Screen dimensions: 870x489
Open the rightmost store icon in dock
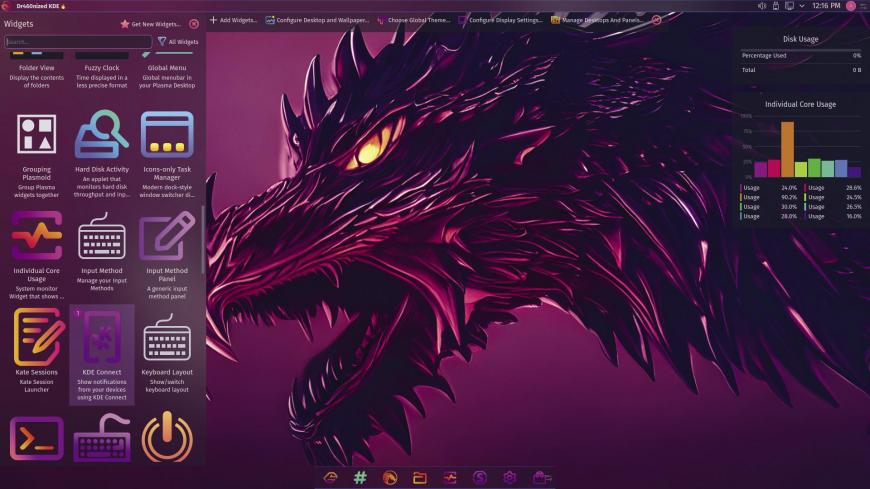tap(542, 477)
